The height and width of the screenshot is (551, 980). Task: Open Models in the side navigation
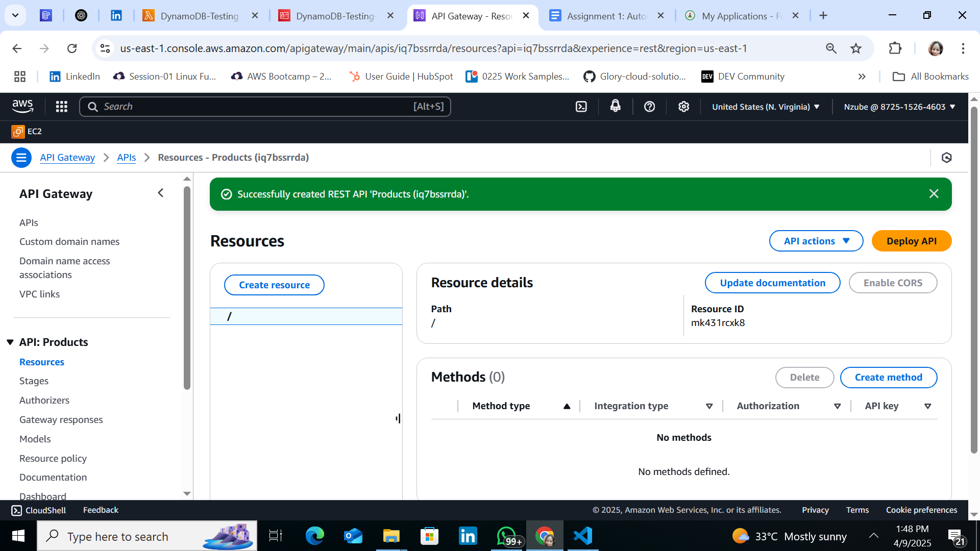click(35, 439)
